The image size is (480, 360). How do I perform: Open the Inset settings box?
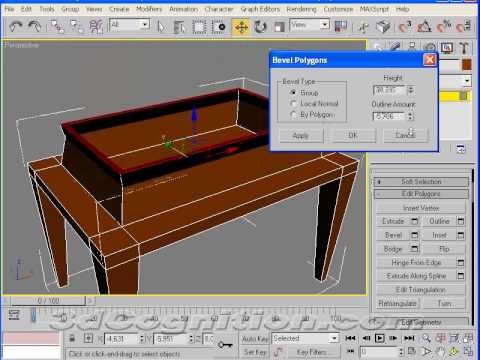pyautogui.click(x=461, y=235)
